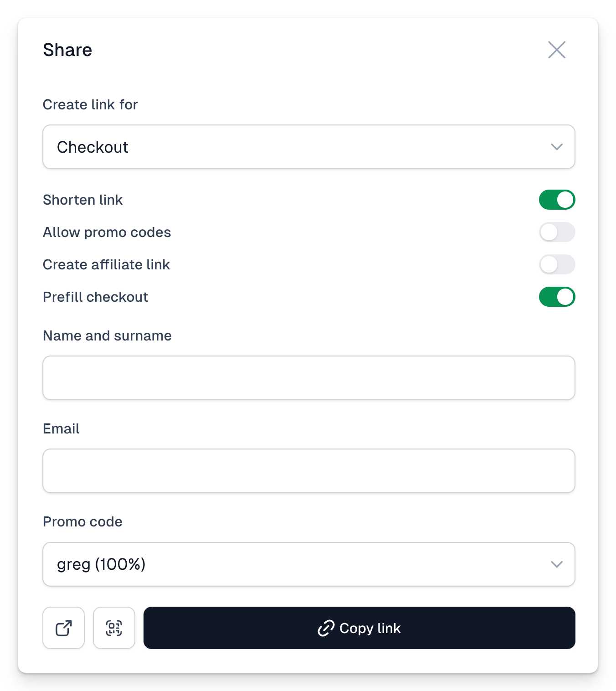616x691 pixels.
Task: Open the Create link for dropdown
Action: [x=309, y=147]
